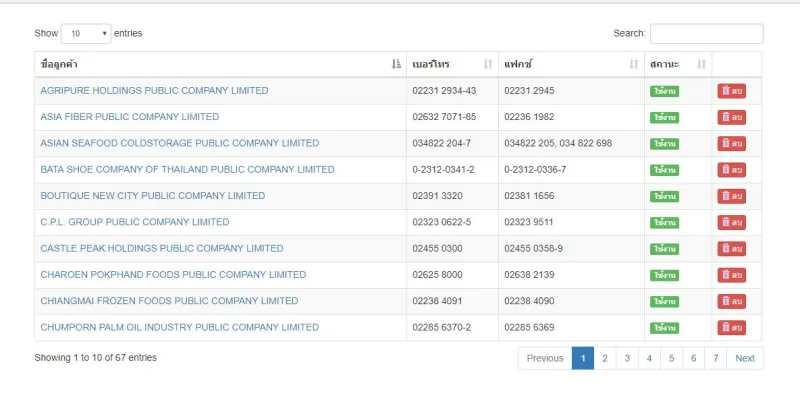This screenshot has height=406, width=800.
Task: Focus the Search input field
Action: tap(707, 34)
